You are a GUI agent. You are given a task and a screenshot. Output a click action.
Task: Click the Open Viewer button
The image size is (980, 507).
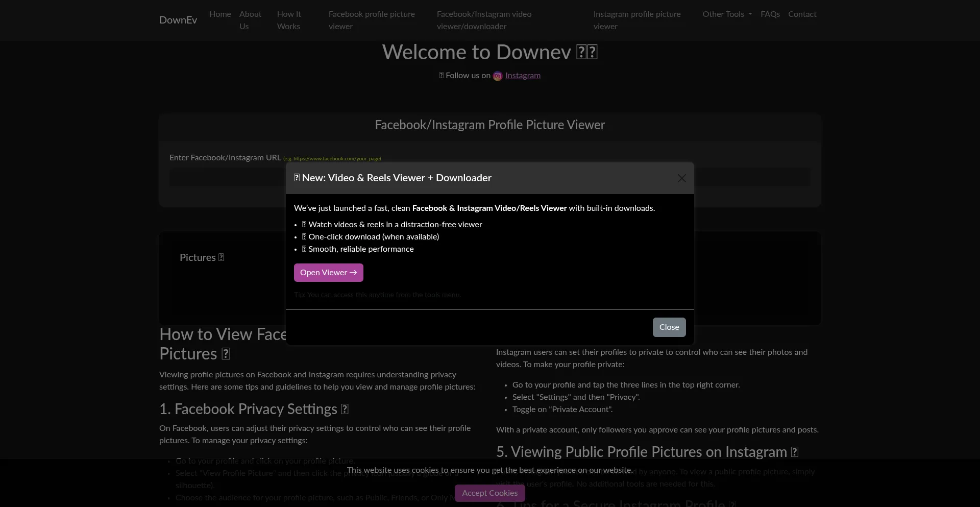pyautogui.click(x=328, y=273)
